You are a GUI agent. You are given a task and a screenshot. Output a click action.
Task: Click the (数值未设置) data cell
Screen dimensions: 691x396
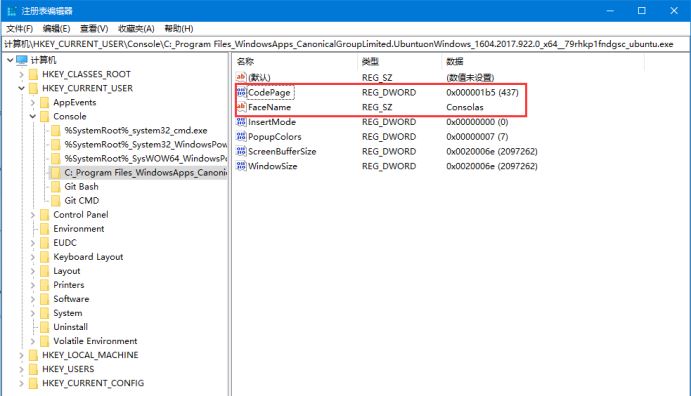470,78
